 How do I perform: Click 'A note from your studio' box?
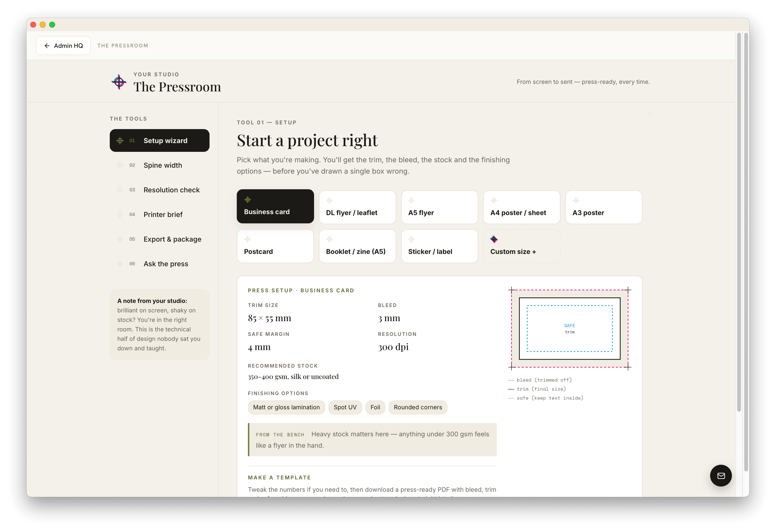[x=160, y=325]
